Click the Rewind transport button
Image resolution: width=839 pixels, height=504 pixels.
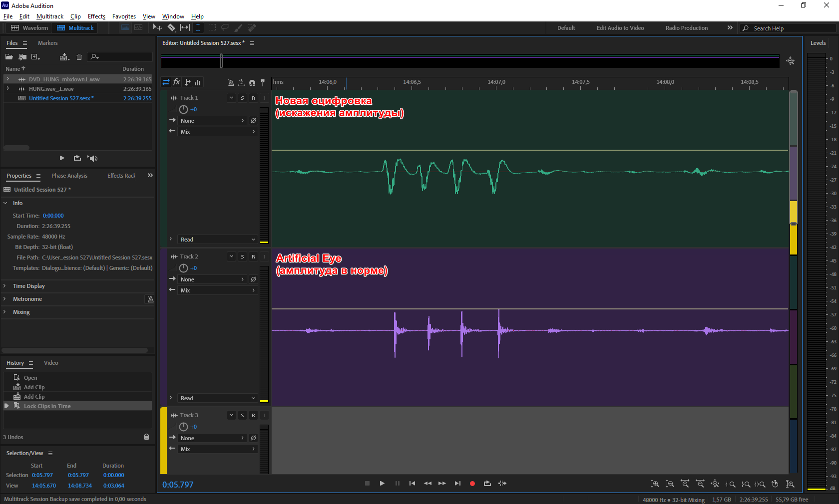[427, 484]
